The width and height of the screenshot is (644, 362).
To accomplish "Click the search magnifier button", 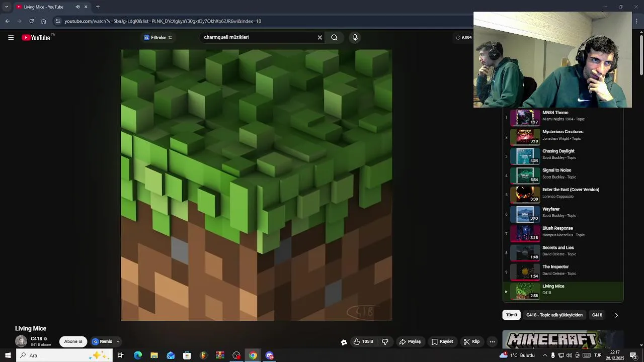I will coord(334,37).
